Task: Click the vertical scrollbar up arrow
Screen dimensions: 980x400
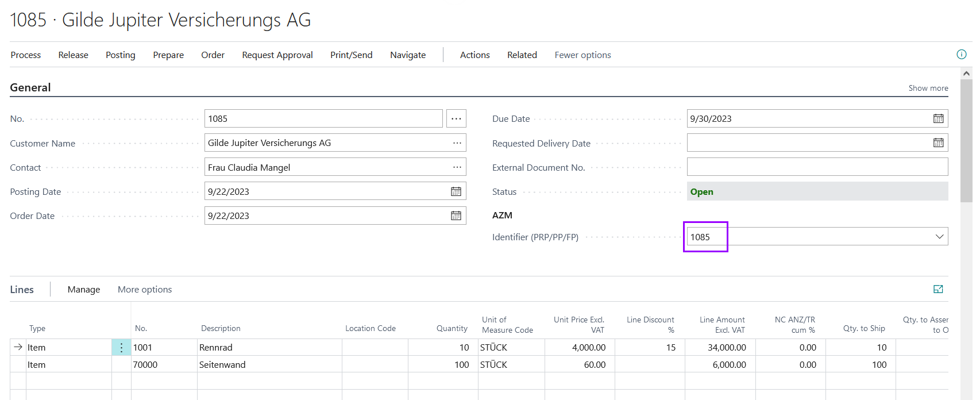Action: (x=967, y=74)
